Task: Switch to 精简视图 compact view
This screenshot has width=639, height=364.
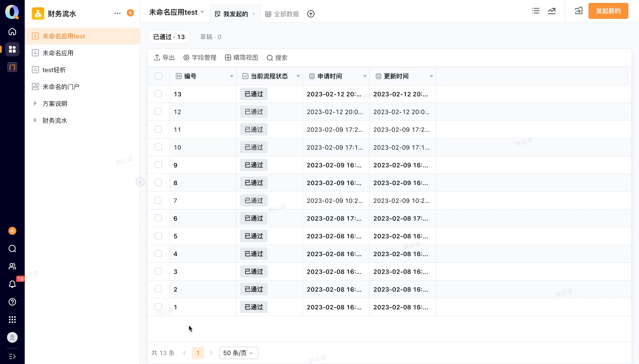Action: [x=241, y=58]
